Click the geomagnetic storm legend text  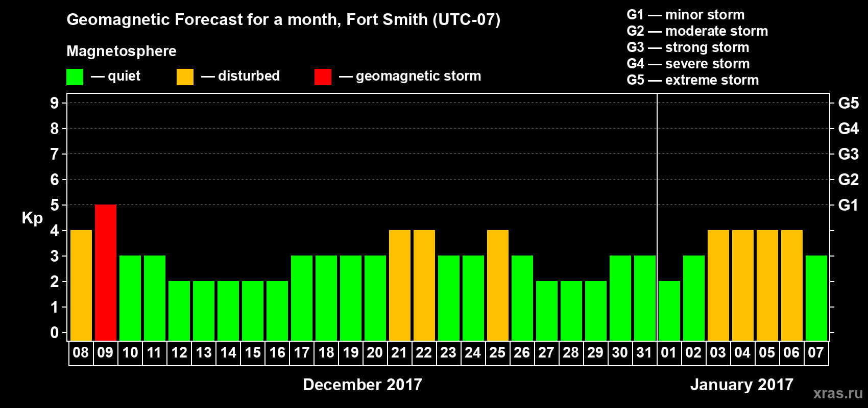419,76
